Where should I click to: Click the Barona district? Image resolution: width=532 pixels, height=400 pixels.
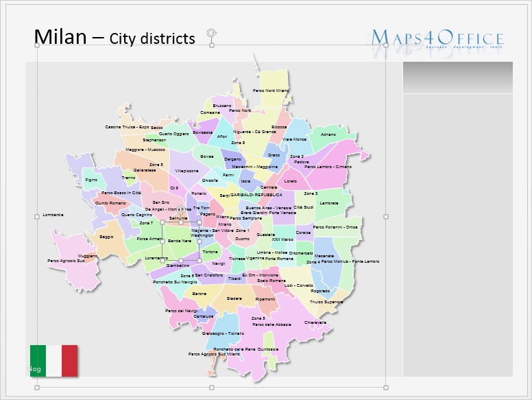199,294
